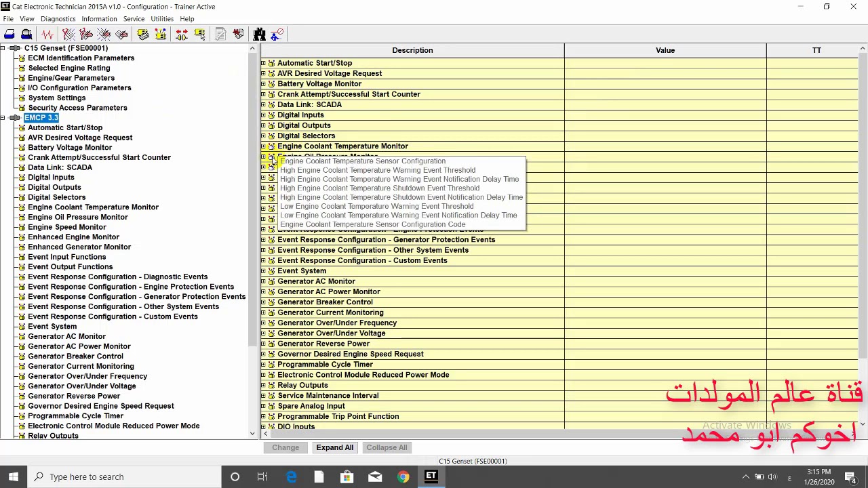Select Generator Reverse Power in left tree
Screen dimensions: 868x488
[x=74, y=396]
